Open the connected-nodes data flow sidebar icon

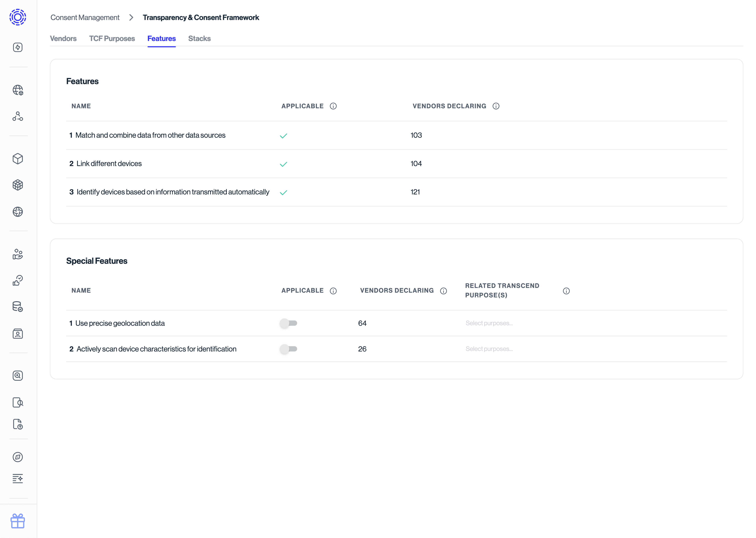(x=18, y=116)
